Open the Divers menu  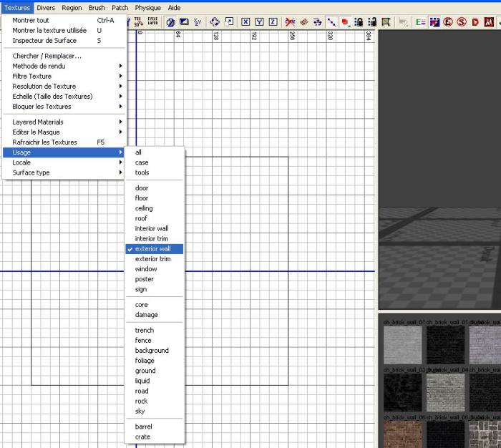(46, 8)
